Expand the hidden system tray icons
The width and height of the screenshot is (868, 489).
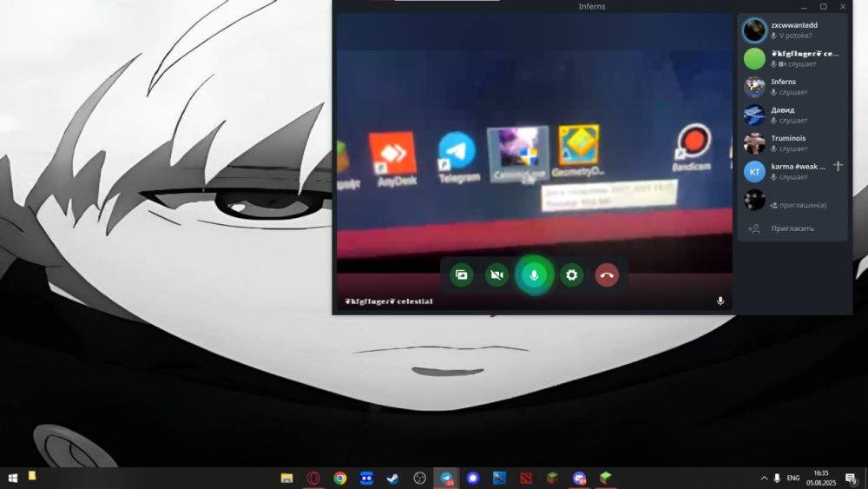point(764,478)
